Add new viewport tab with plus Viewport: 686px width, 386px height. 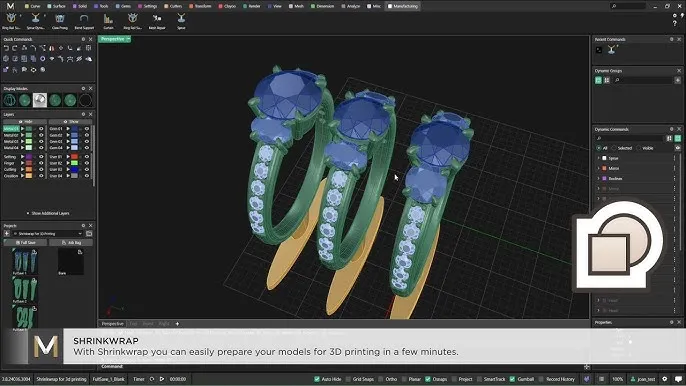pyautogui.click(x=177, y=324)
